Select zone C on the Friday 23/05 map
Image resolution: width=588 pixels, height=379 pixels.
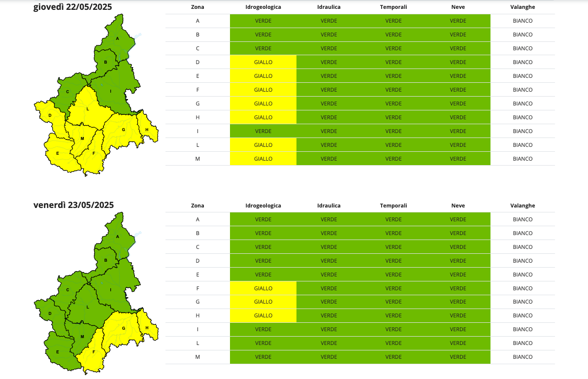pos(67,290)
